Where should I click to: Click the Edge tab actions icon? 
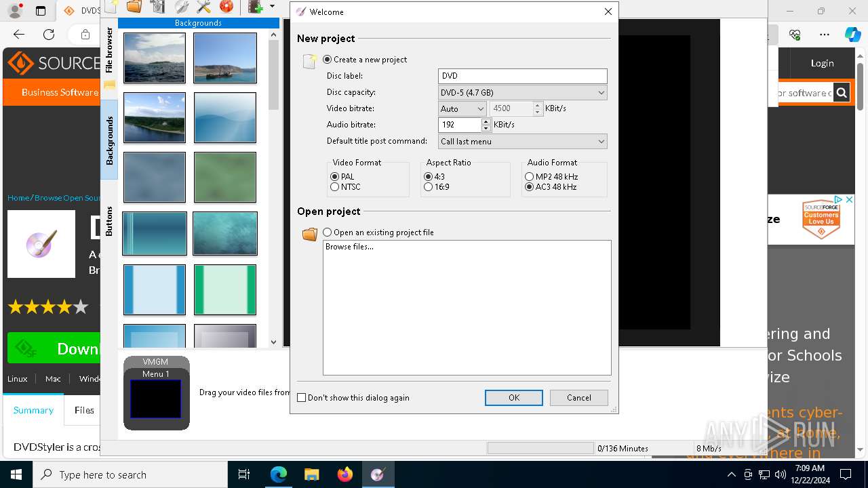point(41,11)
